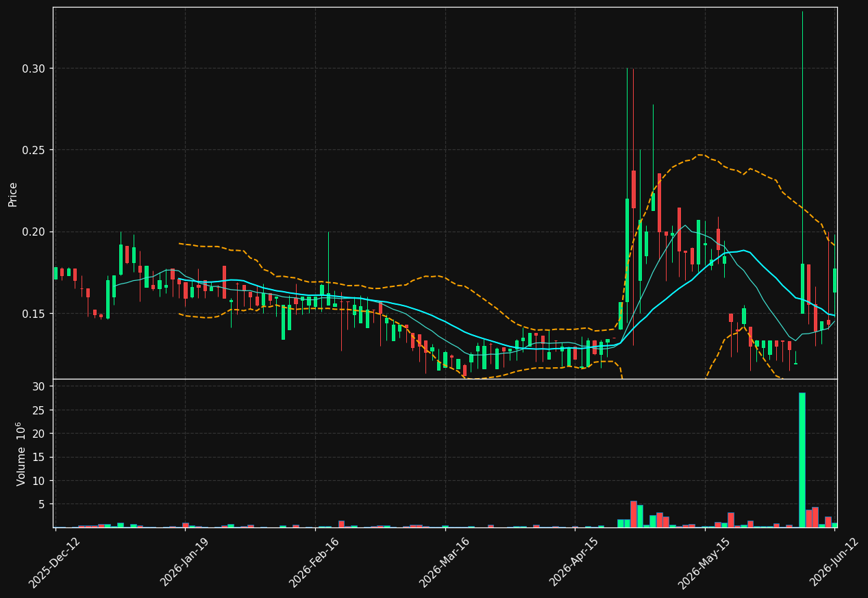Click the Volume 10^6 axis title
The image size is (868, 598).
tap(21, 453)
